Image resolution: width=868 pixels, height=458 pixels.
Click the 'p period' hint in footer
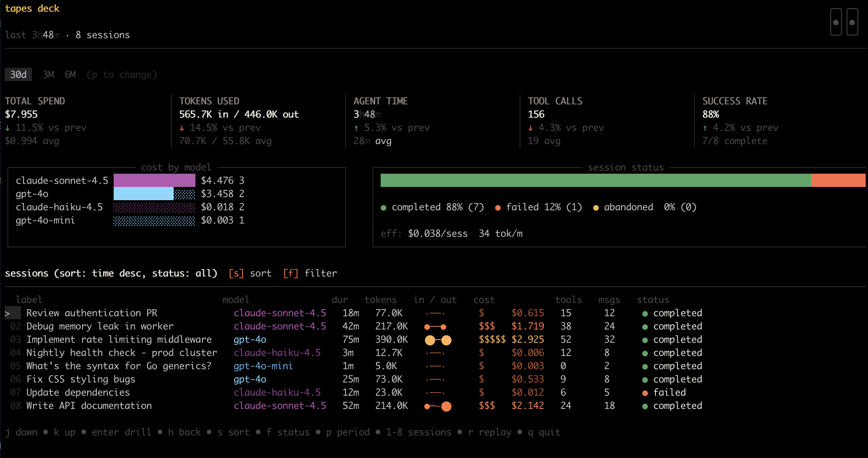click(x=348, y=432)
